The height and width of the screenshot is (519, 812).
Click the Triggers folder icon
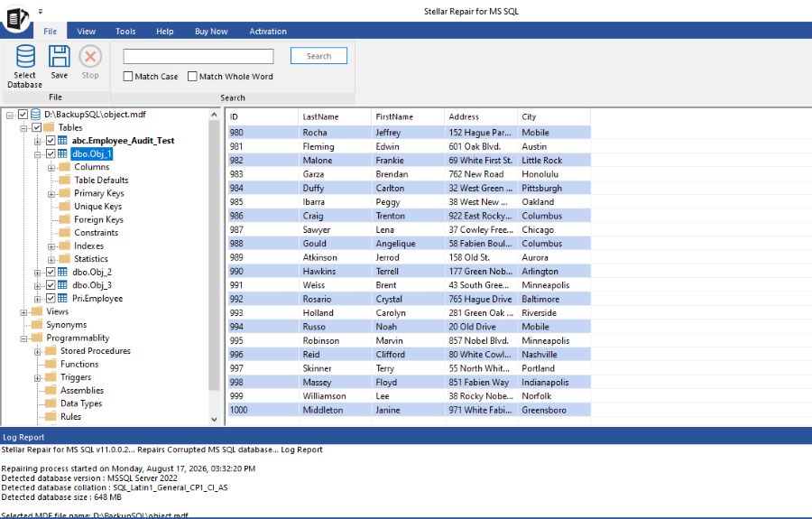[51, 377]
